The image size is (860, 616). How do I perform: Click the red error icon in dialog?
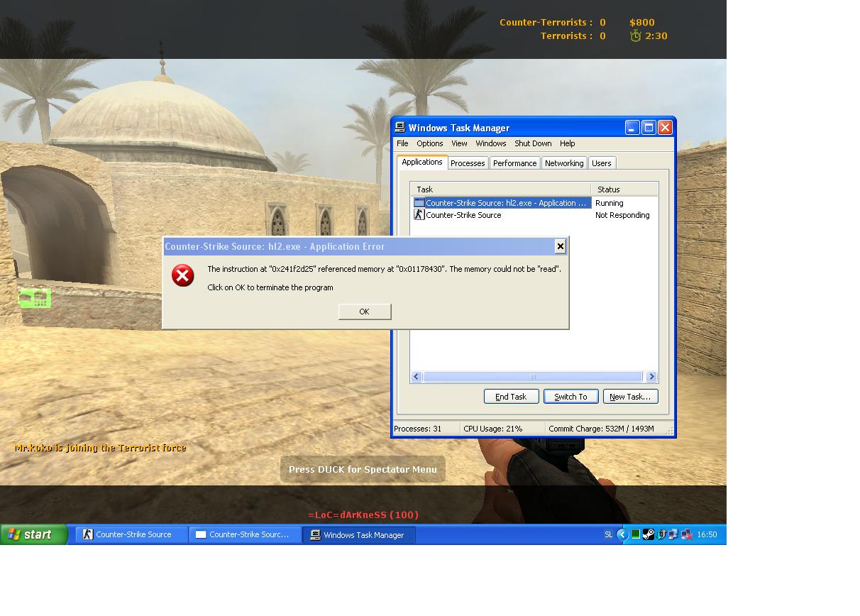pyautogui.click(x=182, y=275)
